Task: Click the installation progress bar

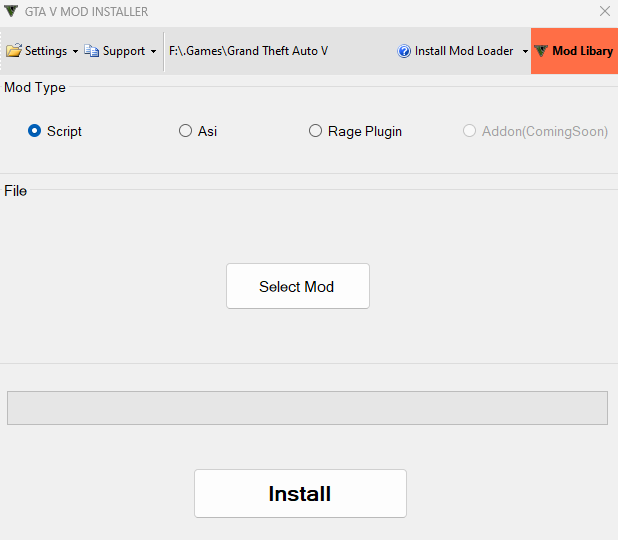Action: point(307,408)
